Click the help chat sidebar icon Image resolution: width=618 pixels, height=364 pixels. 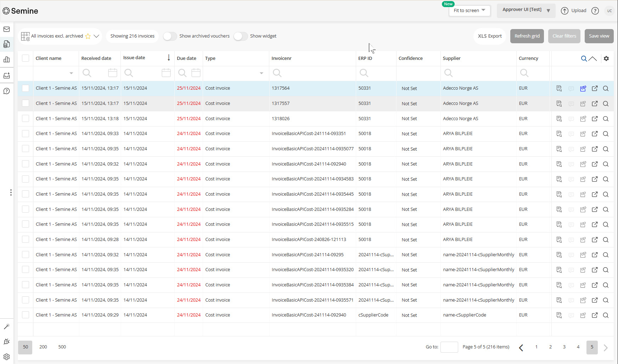[x=6, y=91]
